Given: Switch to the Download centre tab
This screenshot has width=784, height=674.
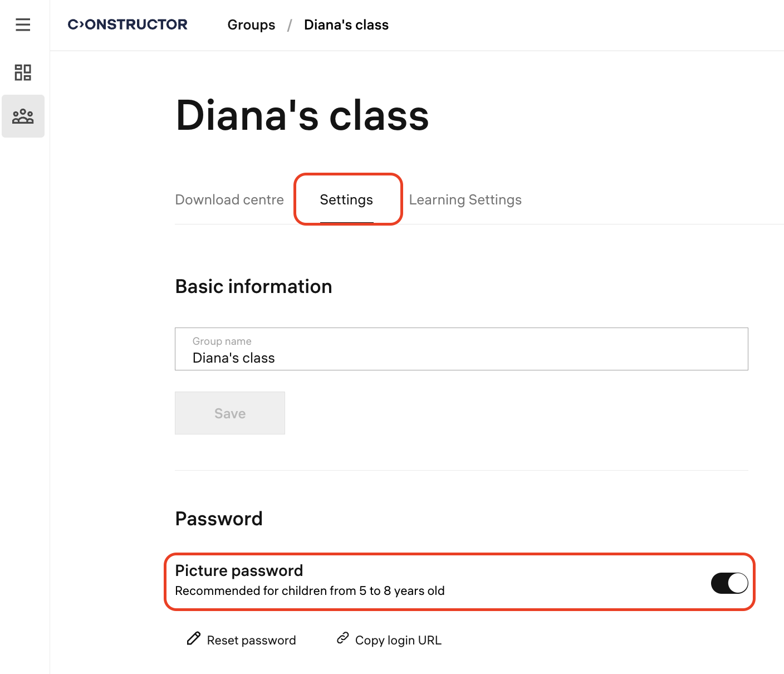Looking at the screenshot, I should (x=229, y=200).
